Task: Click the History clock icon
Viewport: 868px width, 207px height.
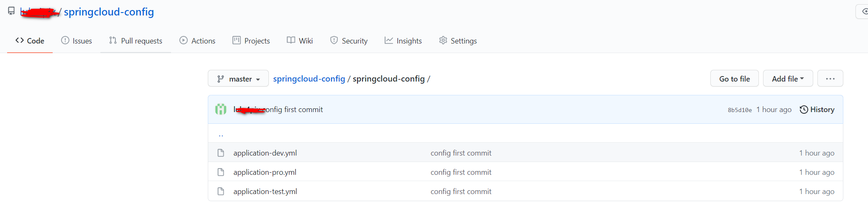Action: point(804,110)
